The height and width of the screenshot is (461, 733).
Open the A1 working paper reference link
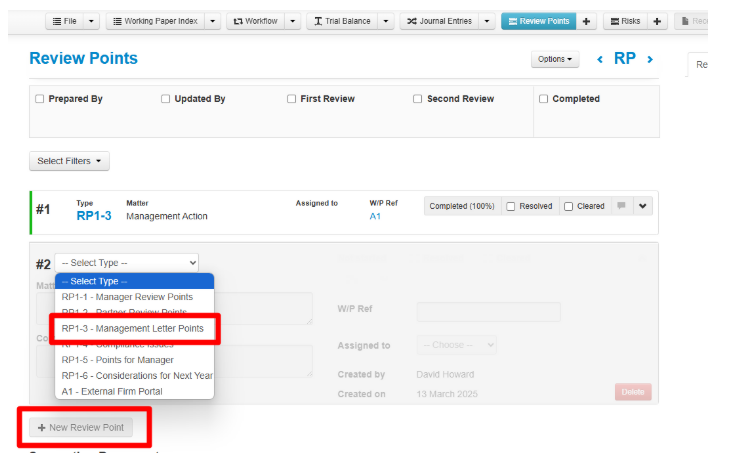coord(375,215)
